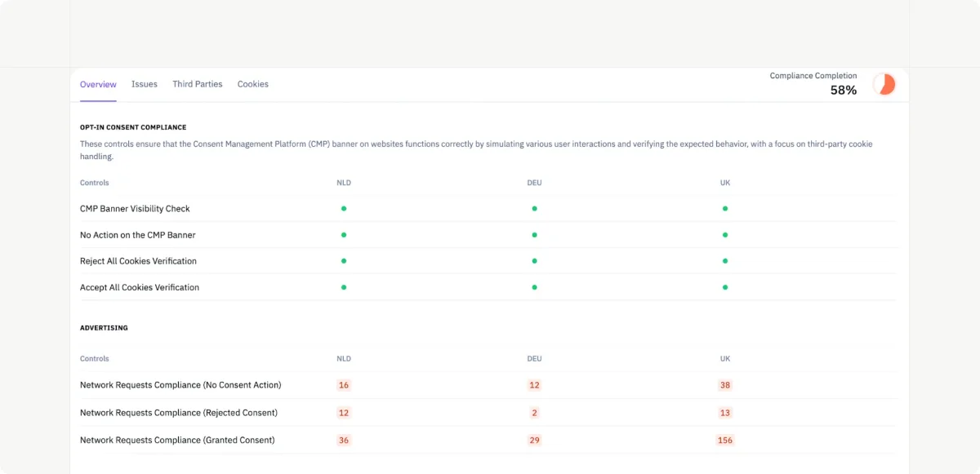Switch to the Cookies tab
The height and width of the screenshot is (474, 980).
coord(253,84)
